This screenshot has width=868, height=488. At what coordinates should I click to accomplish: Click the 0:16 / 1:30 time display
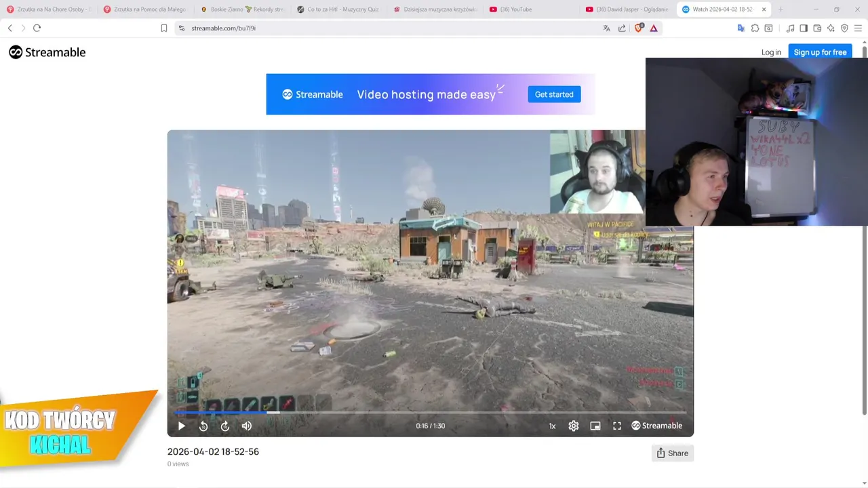(x=431, y=426)
